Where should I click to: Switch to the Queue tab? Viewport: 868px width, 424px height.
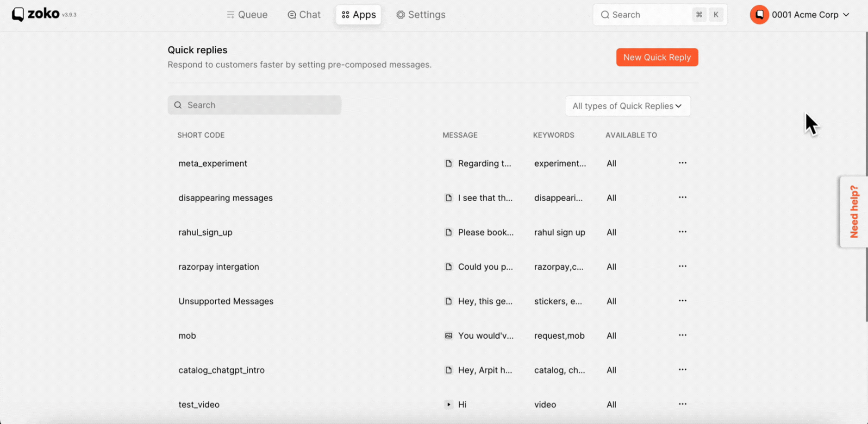coord(247,15)
